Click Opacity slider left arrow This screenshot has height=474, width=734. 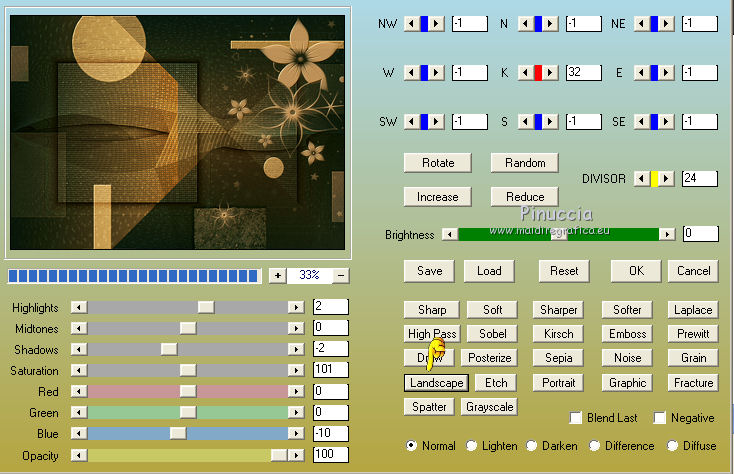[79, 455]
